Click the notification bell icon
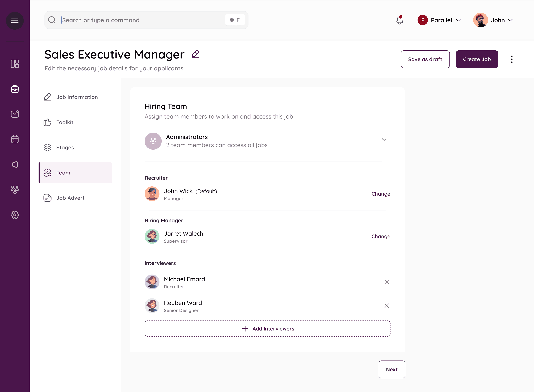The image size is (534, 392). 400,20
